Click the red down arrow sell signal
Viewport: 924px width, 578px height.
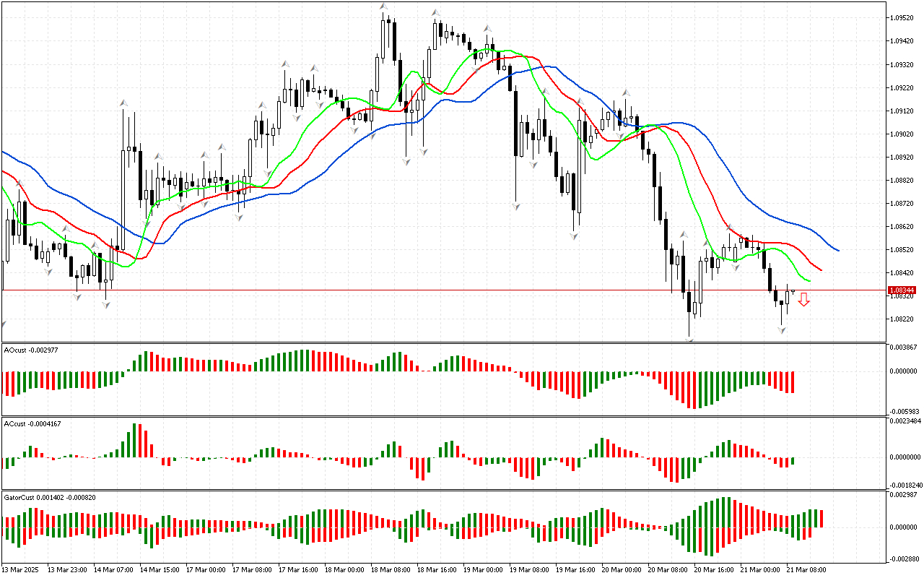click(x=803, y=299)
